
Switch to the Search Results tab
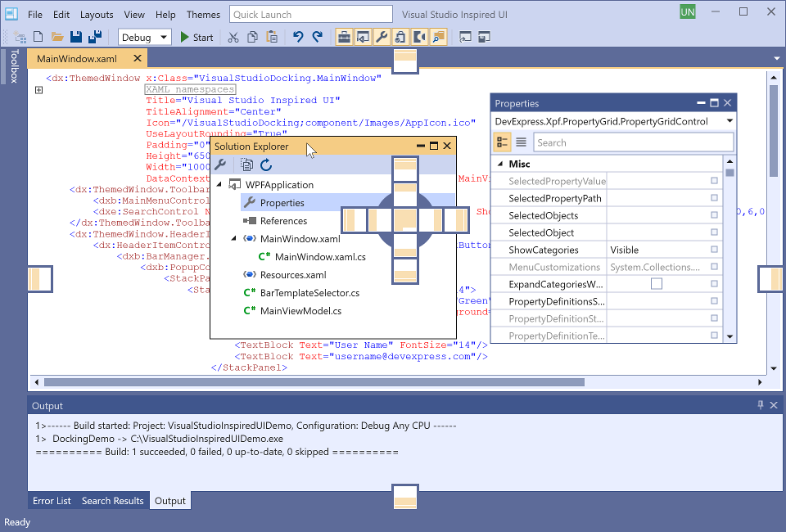[113, 501]
